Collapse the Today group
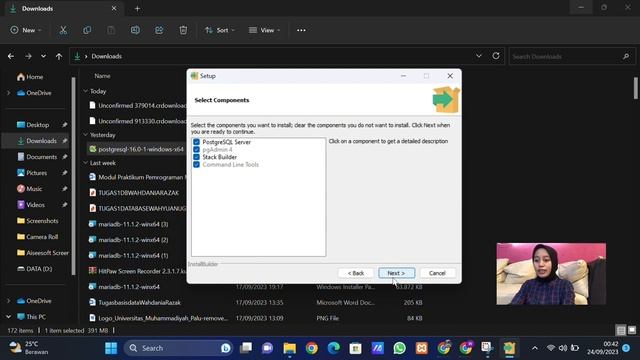This screenshot has height=360, width=640. coord(85,91)
